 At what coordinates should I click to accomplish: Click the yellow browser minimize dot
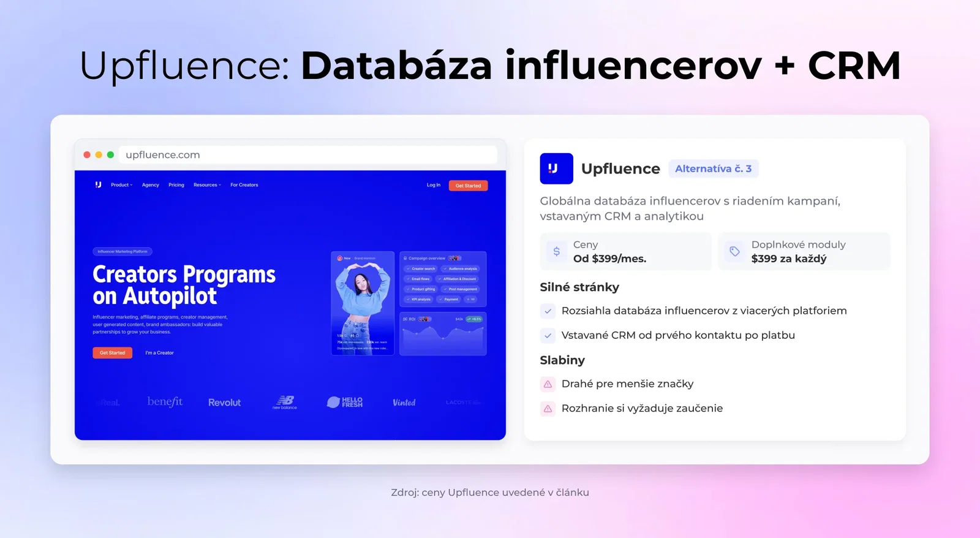(99, 155)
